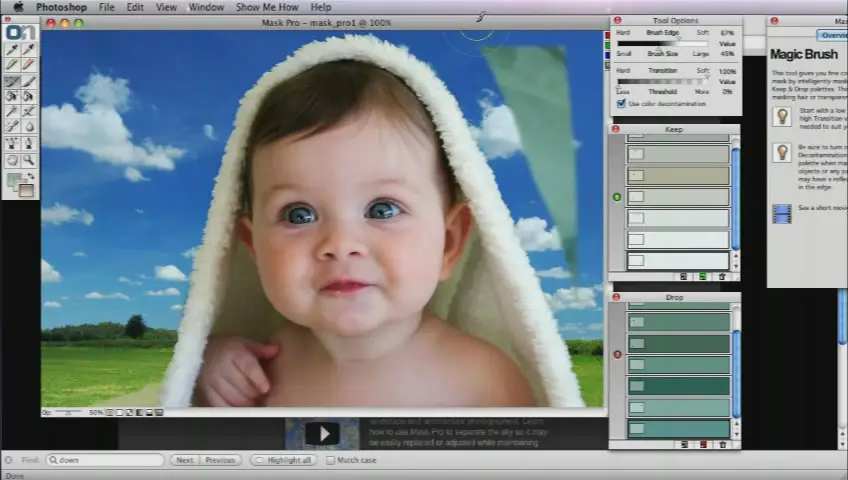Click the Threshold slider handle

pyautogui.click(x=618, y=87)
